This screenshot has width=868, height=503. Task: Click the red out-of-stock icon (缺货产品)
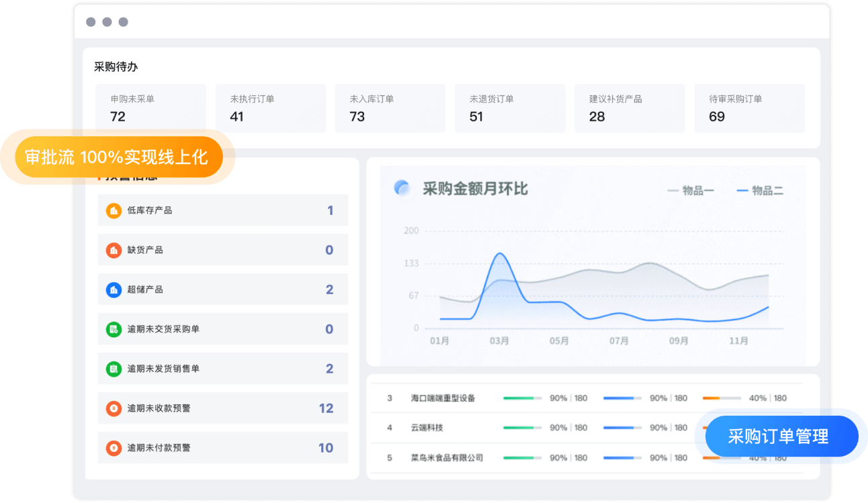click(114, 250)
